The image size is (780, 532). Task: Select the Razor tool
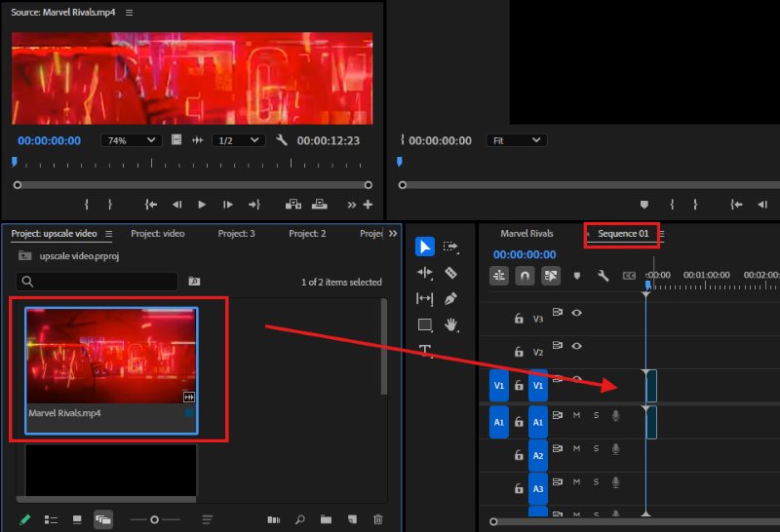pyautogui.click(x=450, y=273)
